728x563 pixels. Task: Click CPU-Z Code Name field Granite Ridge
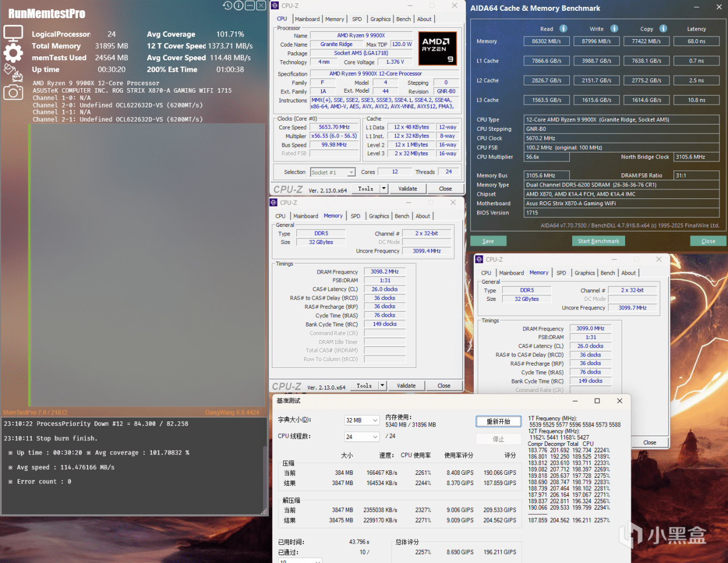(x=337, y=44)
